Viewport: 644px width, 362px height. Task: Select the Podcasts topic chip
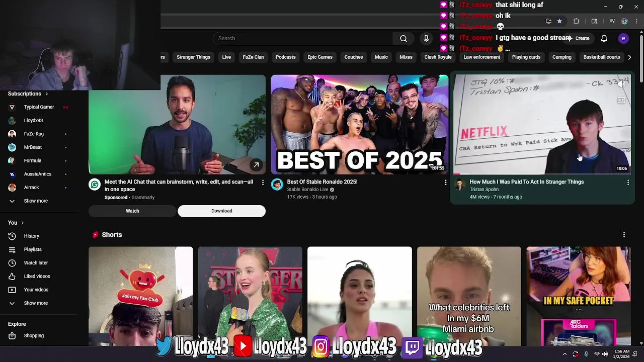(x=285, y=57)
